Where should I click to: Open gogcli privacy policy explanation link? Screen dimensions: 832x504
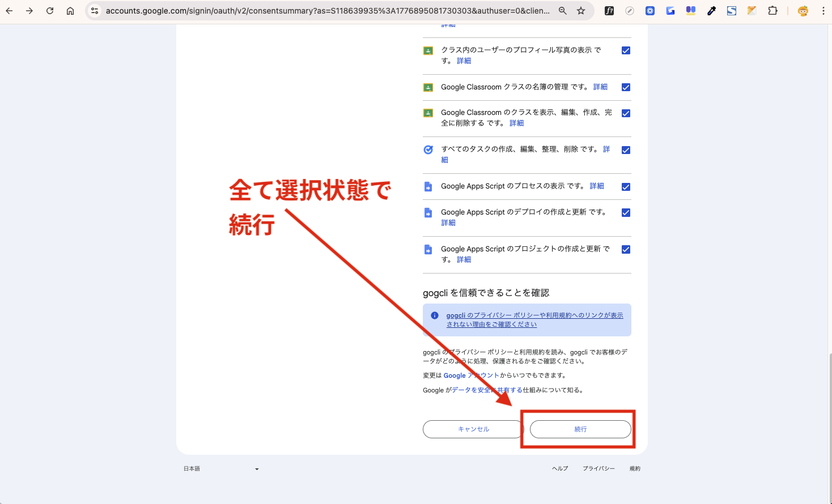click(534, 320)
